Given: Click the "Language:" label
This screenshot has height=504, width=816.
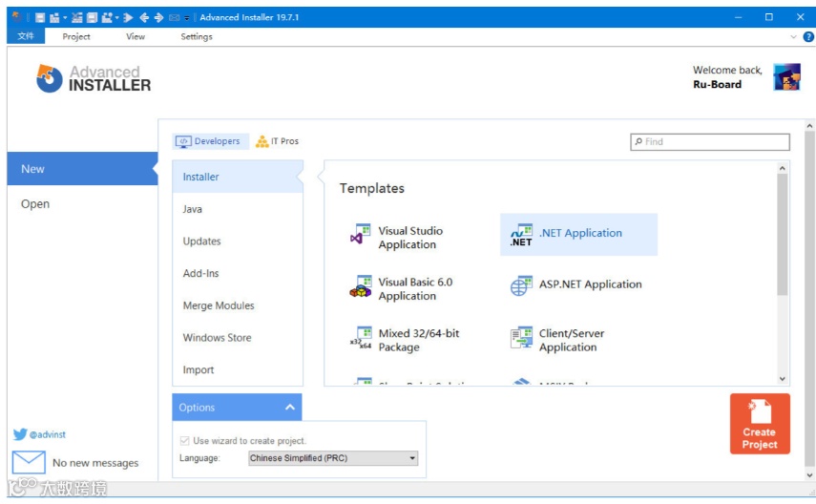Looking at the screenshot, I should 199,458.
